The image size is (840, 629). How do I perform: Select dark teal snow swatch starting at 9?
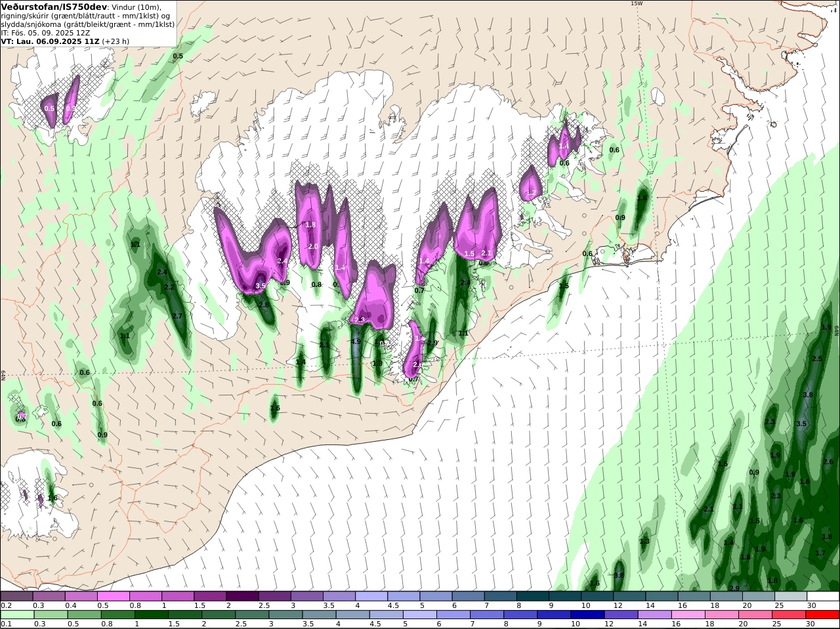[x=565, y=596]
